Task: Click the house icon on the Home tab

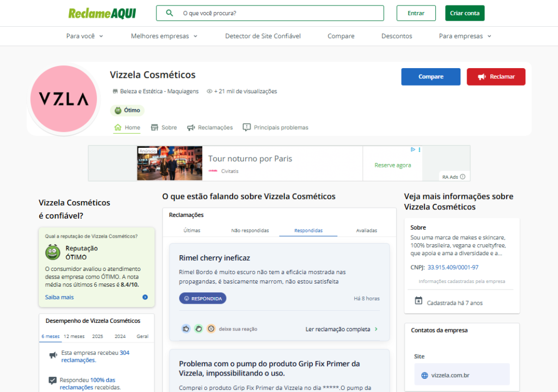Action: coord(118,127)
